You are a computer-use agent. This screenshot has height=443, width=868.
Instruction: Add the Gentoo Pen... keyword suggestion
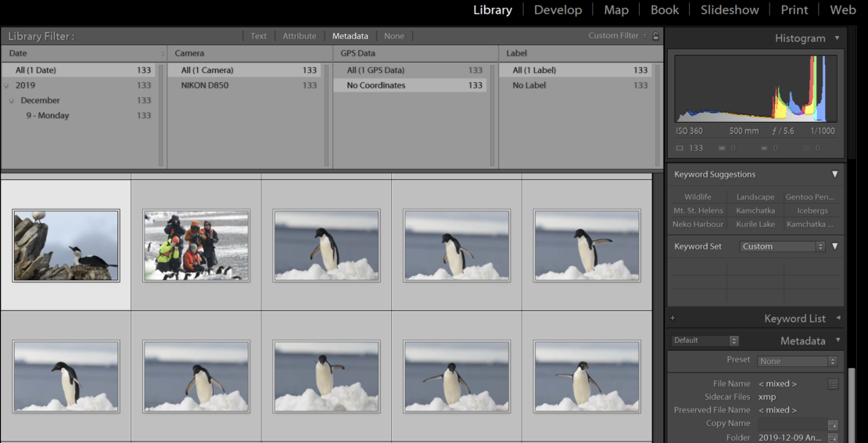pos(810,197)
